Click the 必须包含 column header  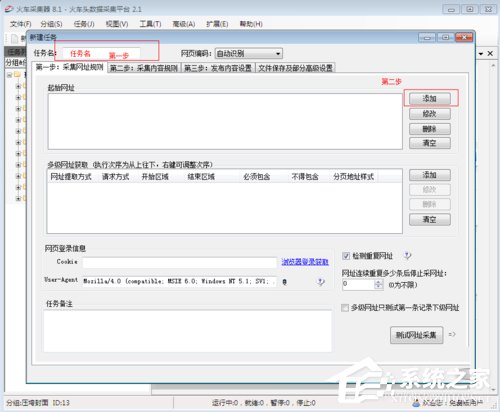click(256, 177)
